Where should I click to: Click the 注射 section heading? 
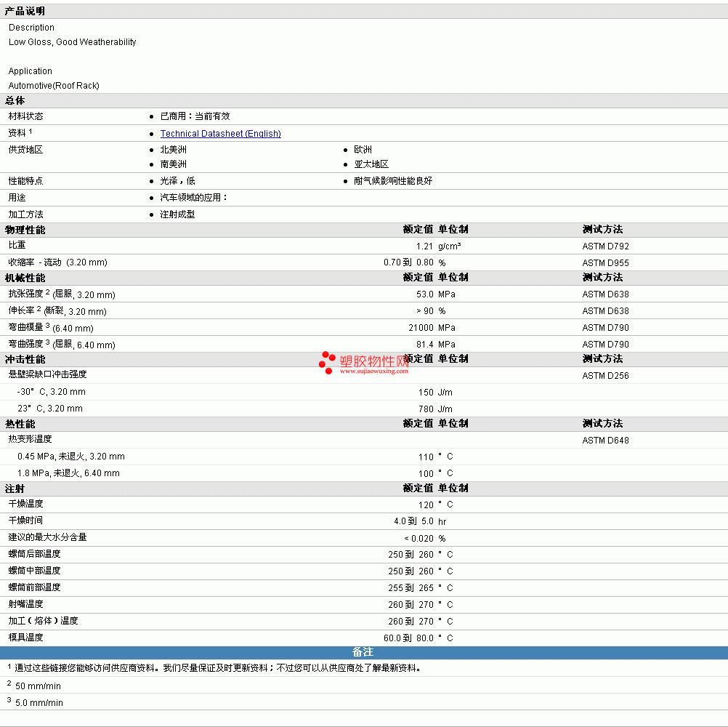(15, 489)
